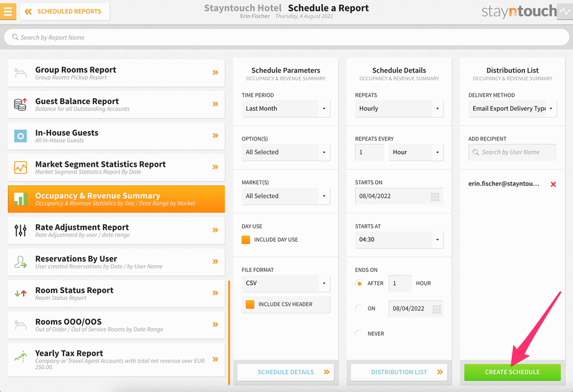Screen dimensions: 573x392
Task: Click the Guest Balance coins icon
Action: tap(21, 105)
